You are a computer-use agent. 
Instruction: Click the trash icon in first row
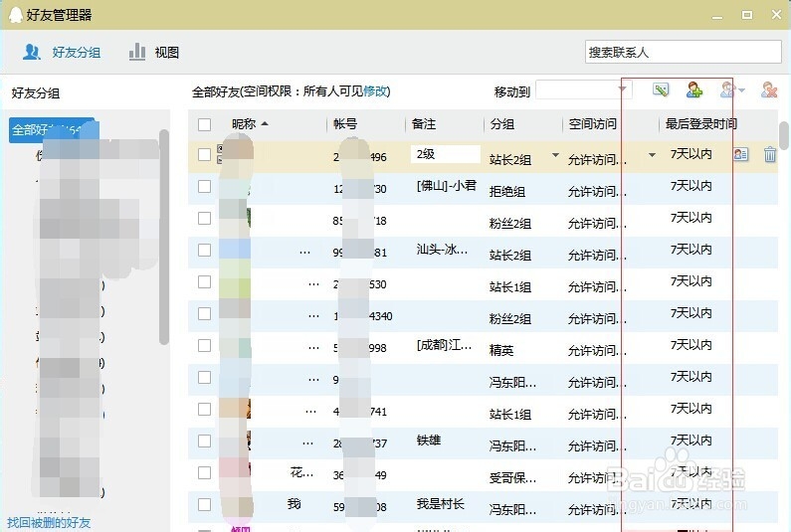pos(770,154)
